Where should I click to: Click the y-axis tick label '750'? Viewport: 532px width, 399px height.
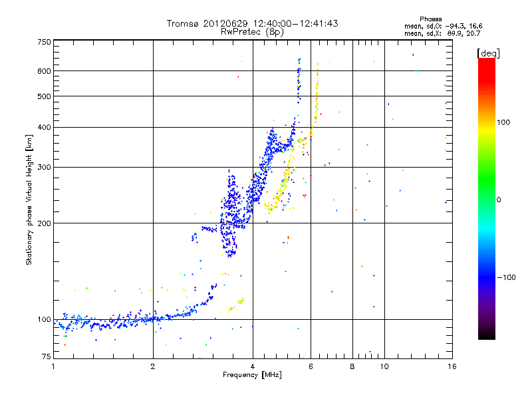[44, 42]
